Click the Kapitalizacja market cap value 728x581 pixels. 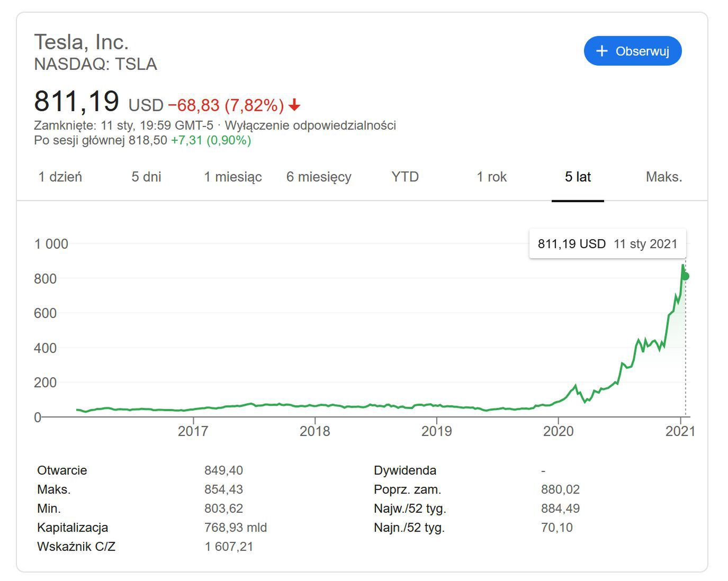coord(236,528)
